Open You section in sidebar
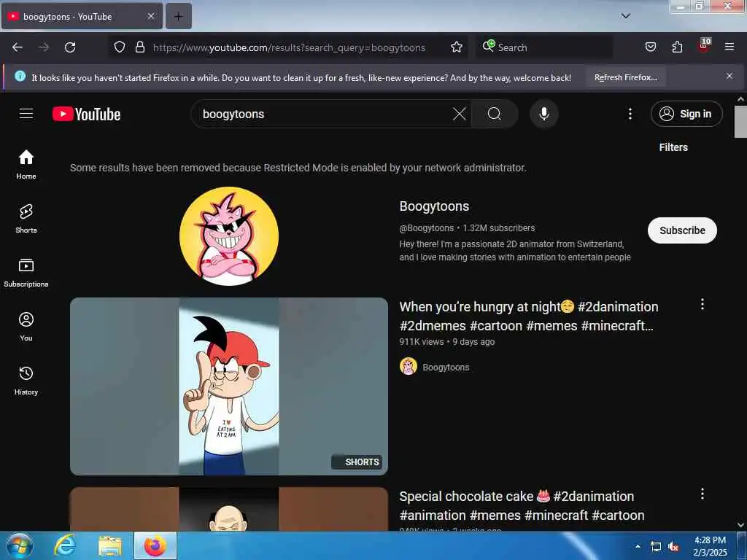The image size is (747, 560). (26, 327)
